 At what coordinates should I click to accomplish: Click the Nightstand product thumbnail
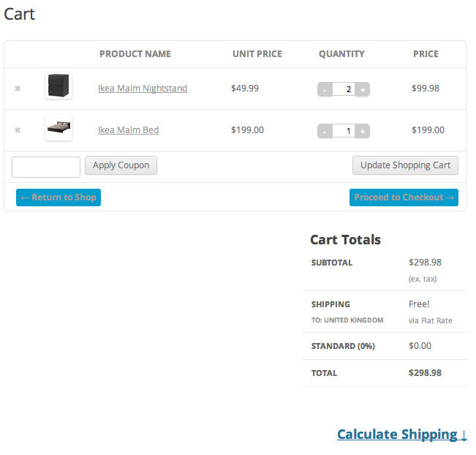(58, 87)
